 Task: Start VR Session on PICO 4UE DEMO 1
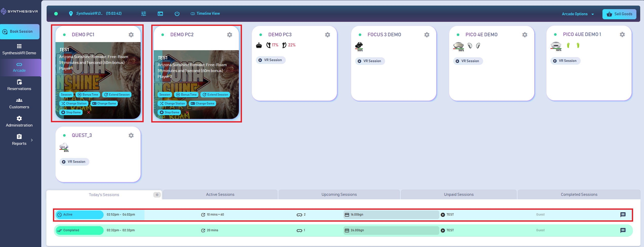[x=565, y=61]
